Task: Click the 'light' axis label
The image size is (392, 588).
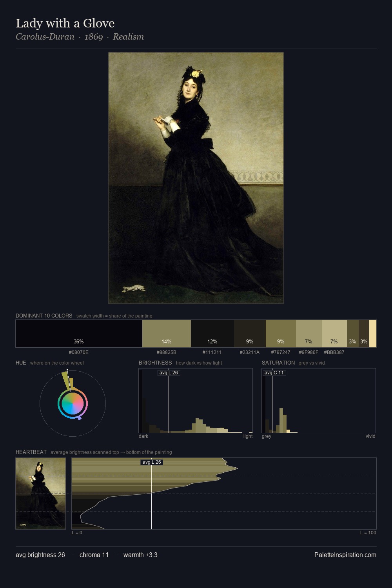Action: (x=248, y=436)
